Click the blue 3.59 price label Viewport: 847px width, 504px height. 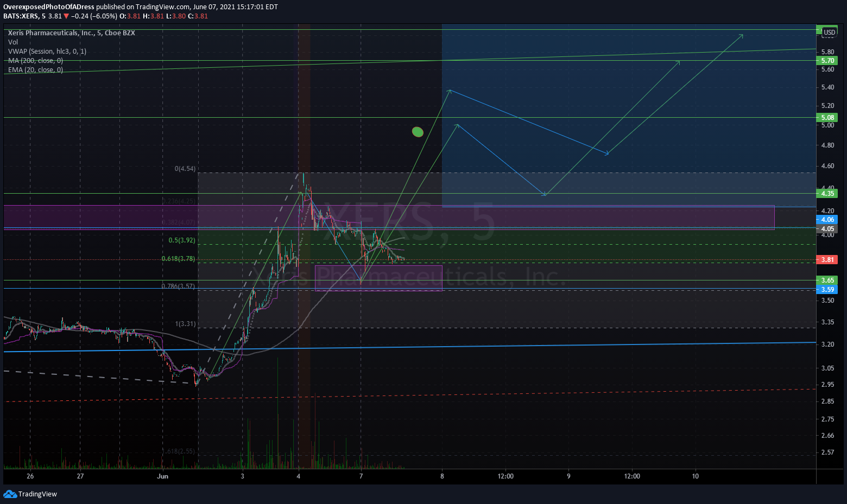pyautogui.click(x=827, y=290)
